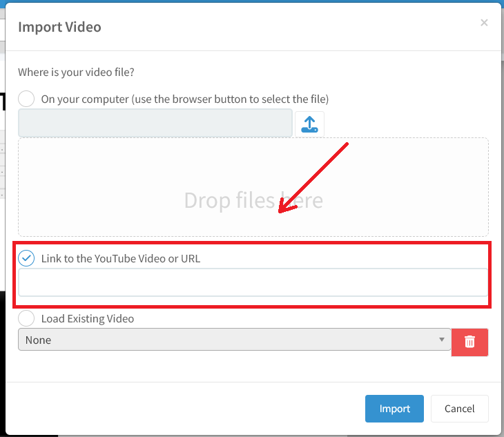This screenshot has height=437, width=504.
Task: Click the grayed-out file path field
Action: point(155,123)
